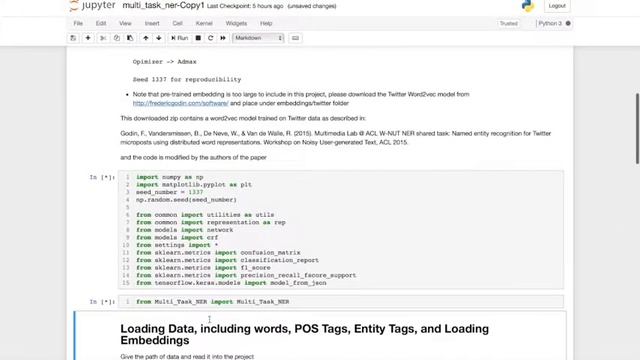Open the File menu
This screenshot has height=360, width=640.
78,23
